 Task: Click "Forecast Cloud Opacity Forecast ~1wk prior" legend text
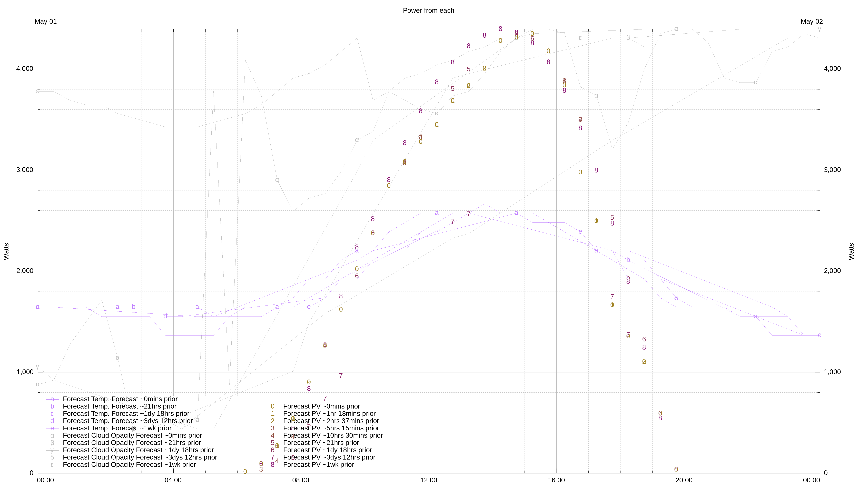129,465
